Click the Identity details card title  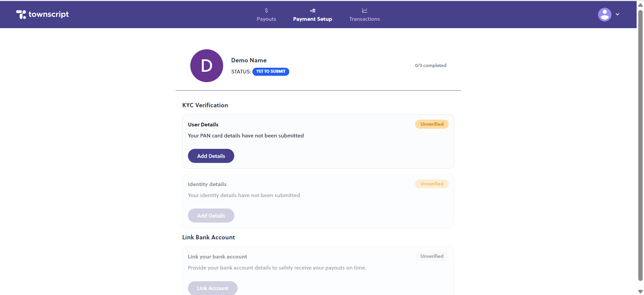pos(207,184)
